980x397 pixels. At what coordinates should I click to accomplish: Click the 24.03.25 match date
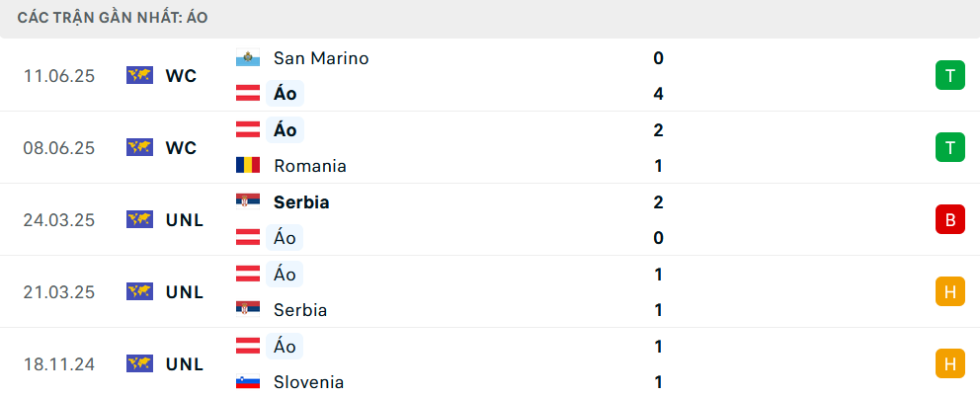tap(59, 219)
